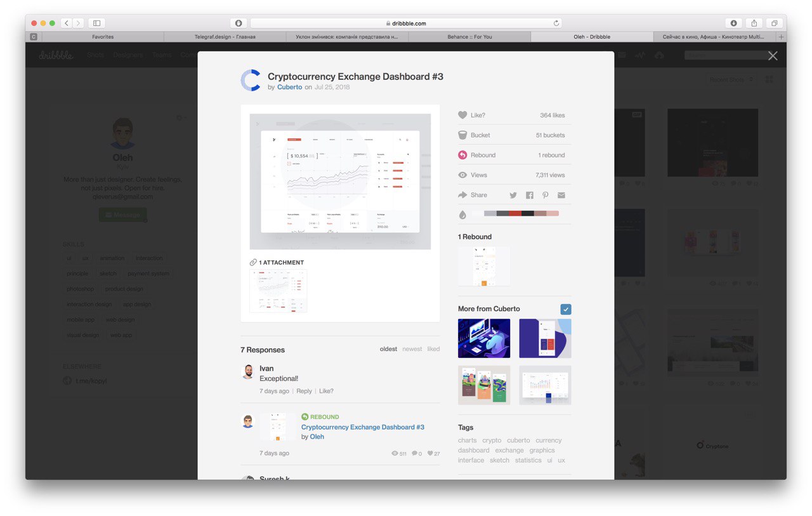This screenshot has height=516, width=812.
Task: Click the pink Rebound icon
Action: tap(462, 155)
